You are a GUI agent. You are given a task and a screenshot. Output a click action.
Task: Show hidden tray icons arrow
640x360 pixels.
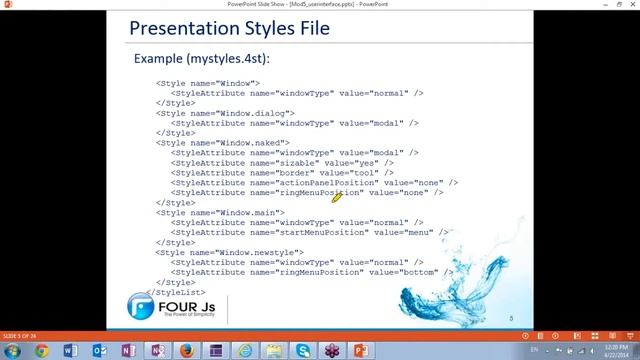(547, 351)
